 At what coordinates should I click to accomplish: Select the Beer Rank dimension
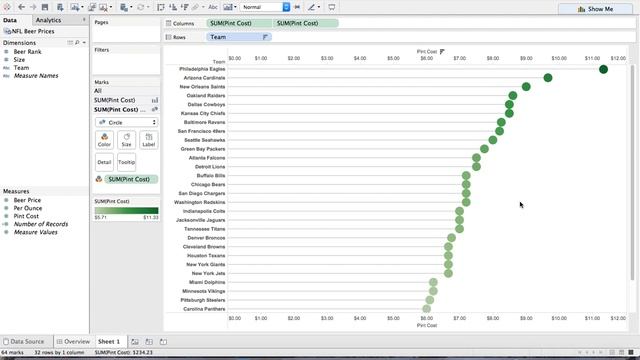(x=27, y=52)
